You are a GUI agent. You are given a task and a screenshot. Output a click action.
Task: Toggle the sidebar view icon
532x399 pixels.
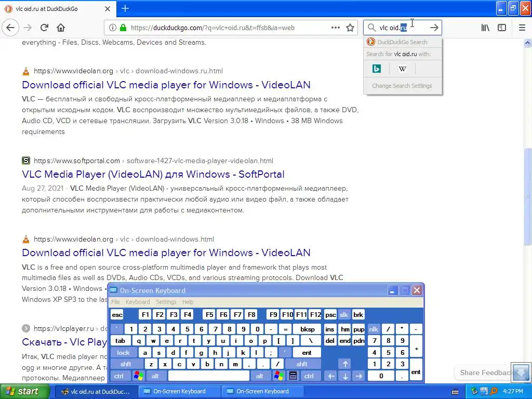502,28
